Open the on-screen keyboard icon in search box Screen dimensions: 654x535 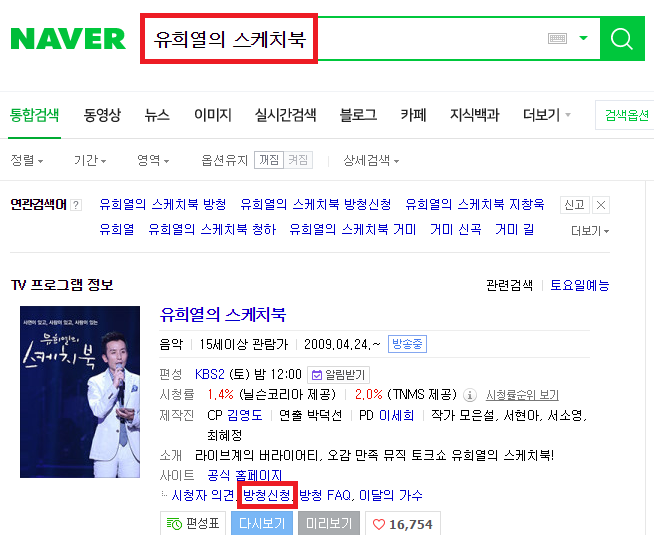tap(557, 39)
